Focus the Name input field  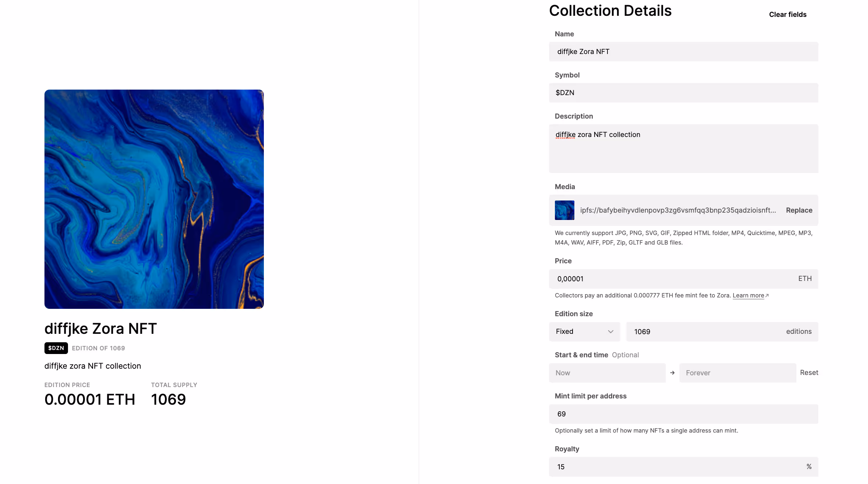683,52
